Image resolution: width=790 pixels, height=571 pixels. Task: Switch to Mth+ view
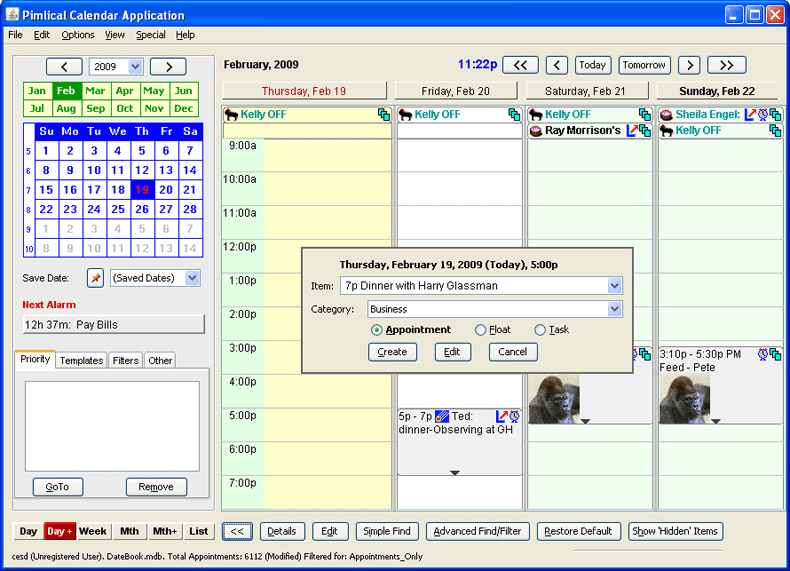pos(165,531)
